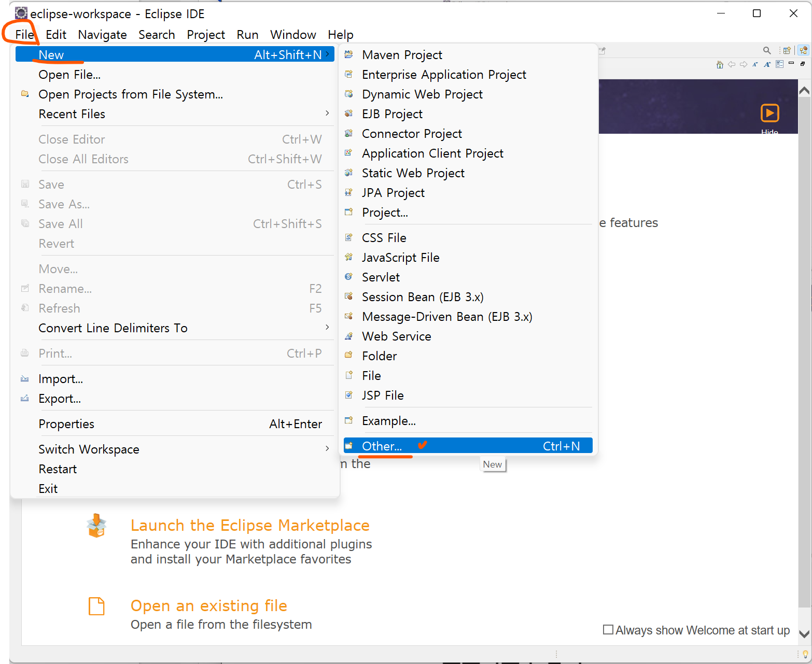Click the EJB Project icon
Viewport: 812px width, 664px height.
[349, 114]
